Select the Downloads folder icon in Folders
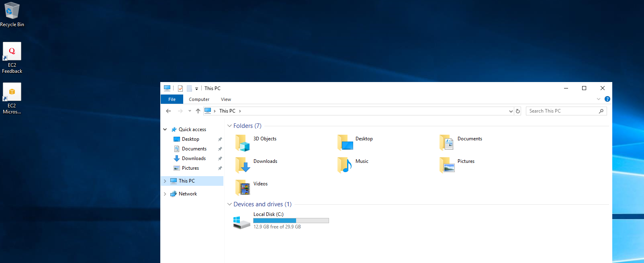The image size is (644, 263). 243,165
